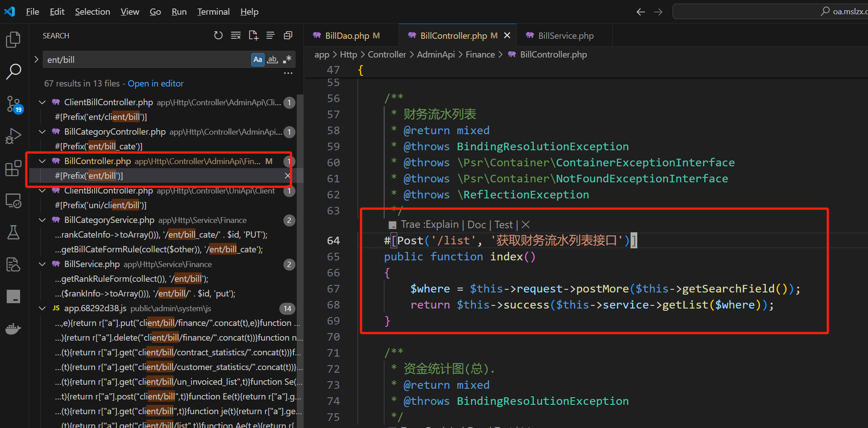Image resolution: width=868 pixels, height=428 pixels.
Task: Open new search editor icon
Action: point(253,35)
